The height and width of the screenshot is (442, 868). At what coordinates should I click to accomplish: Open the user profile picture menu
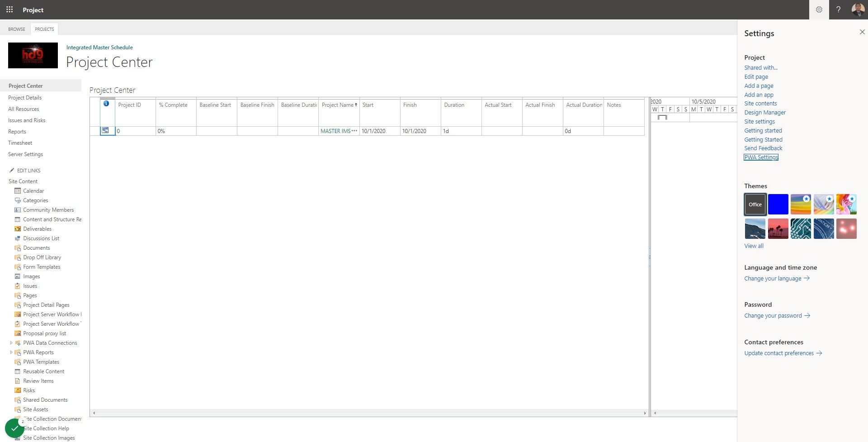pyautogui.click(x=858, y=10)
